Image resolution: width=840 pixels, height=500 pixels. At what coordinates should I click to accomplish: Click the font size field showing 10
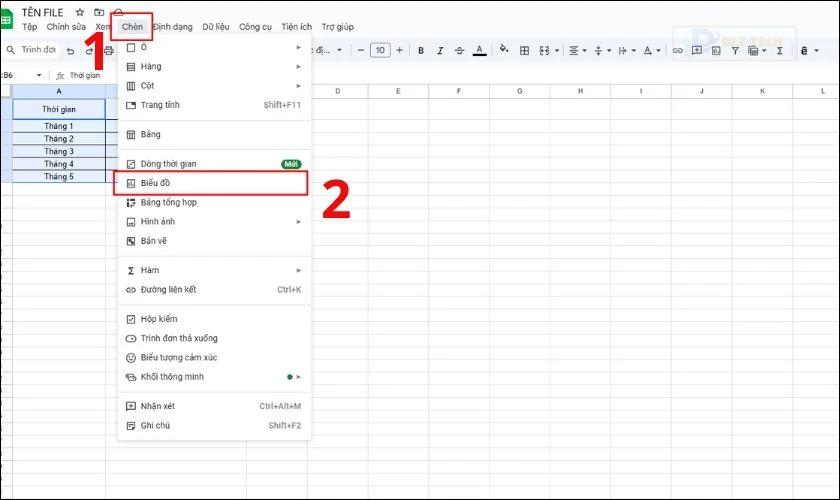click(x=380, y=50)
